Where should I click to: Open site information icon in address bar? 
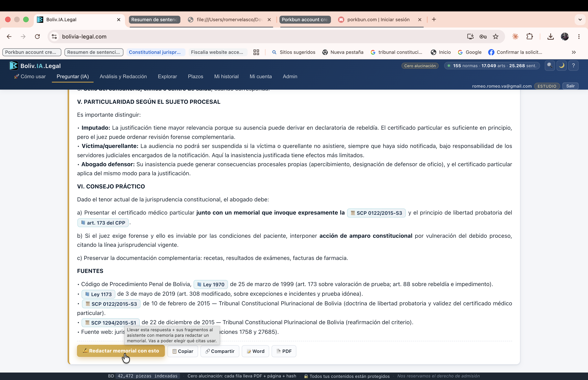pos(54,37)
